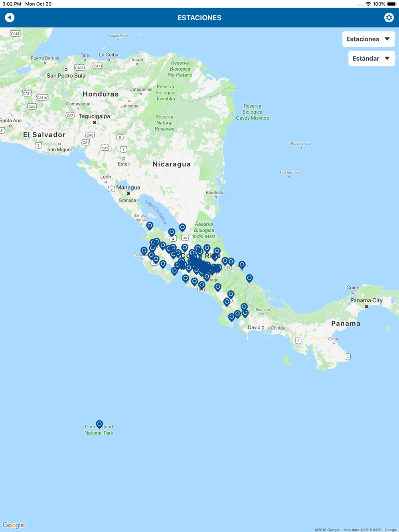
Task: Click the route 32 shield near Limón
Action: [x=228, y=267]
